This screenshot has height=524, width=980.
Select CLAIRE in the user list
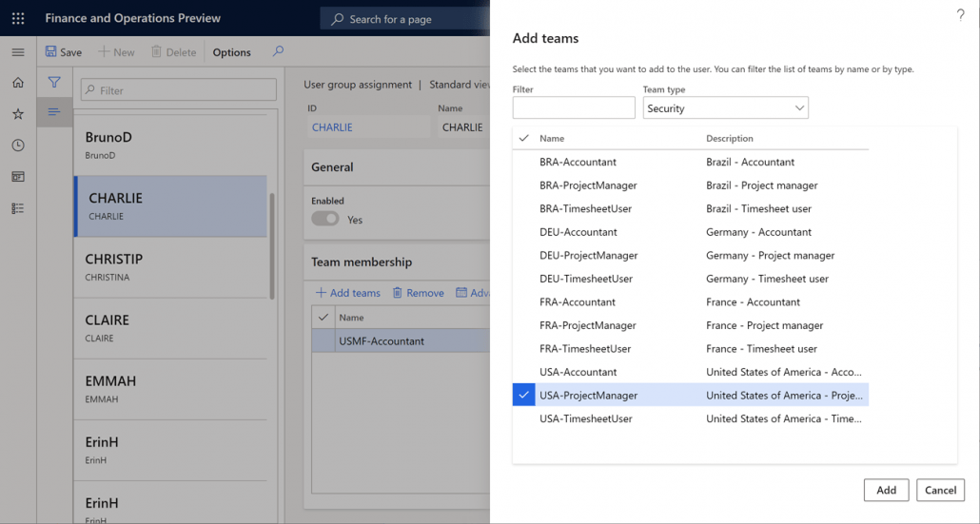click(x=170, y=328)
